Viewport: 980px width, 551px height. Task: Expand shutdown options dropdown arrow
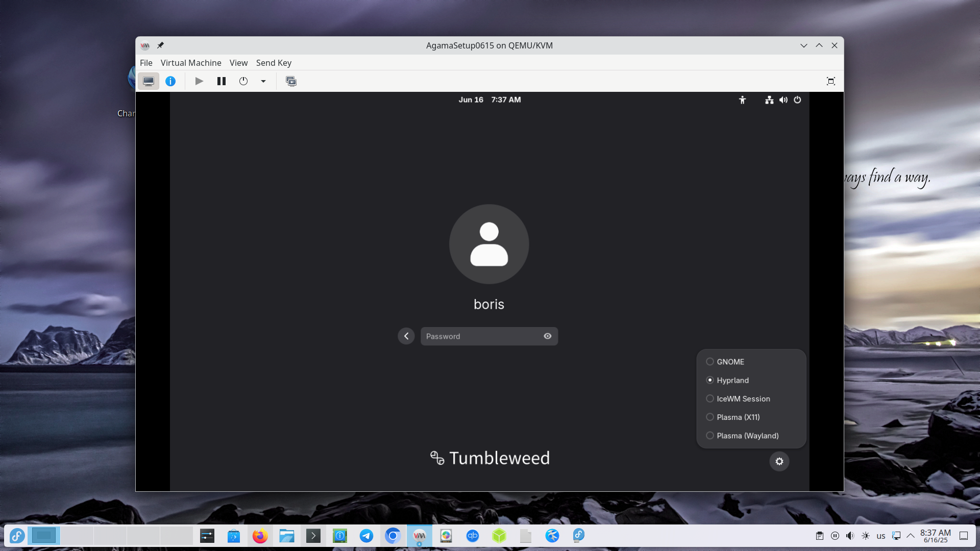point(263,81)
